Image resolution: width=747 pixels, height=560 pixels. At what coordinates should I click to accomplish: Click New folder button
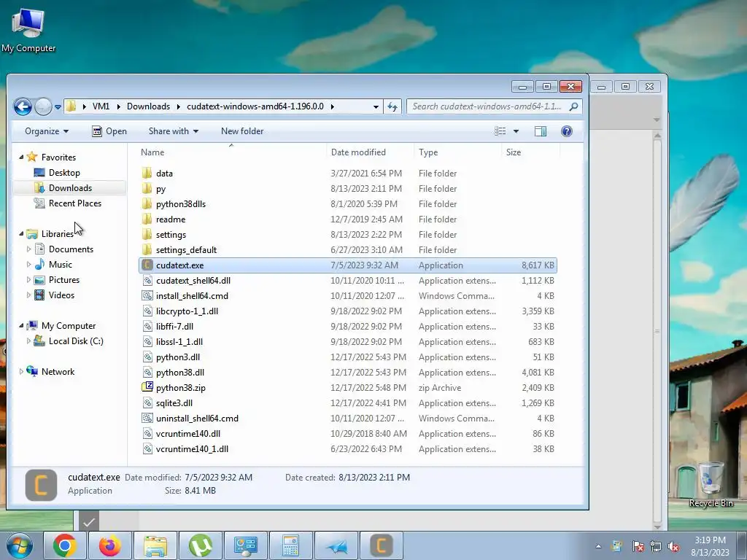pyautogui.click(x=242, y=131)
